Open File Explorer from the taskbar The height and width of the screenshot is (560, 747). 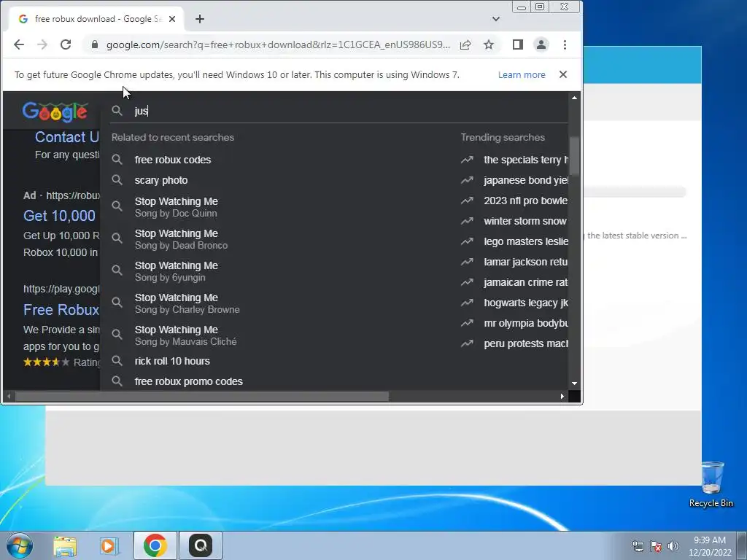tap(65, 545)
